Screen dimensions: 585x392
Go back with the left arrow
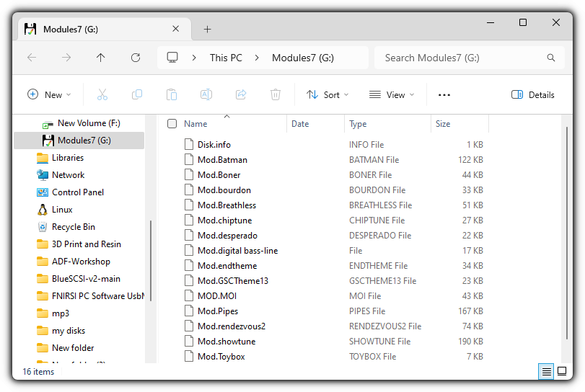click(32, 58)
